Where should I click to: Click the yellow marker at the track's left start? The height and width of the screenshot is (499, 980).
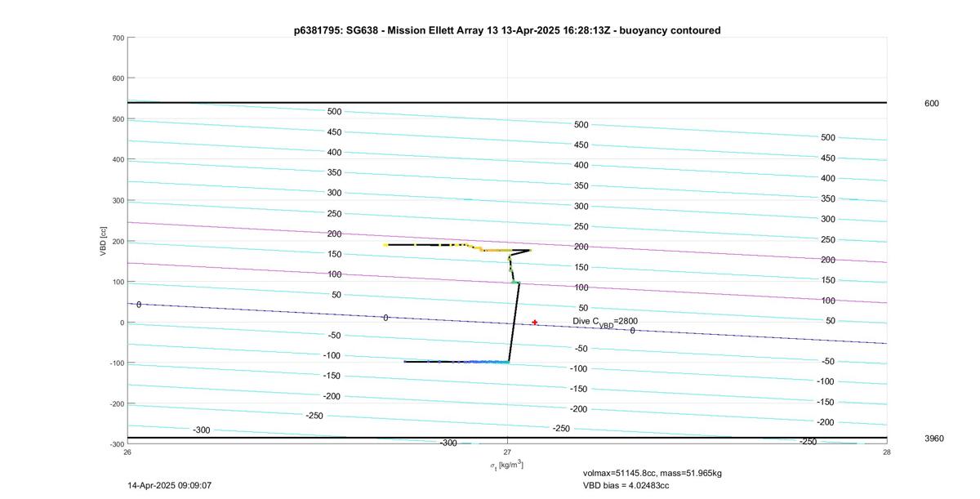(x=385, y=244)
